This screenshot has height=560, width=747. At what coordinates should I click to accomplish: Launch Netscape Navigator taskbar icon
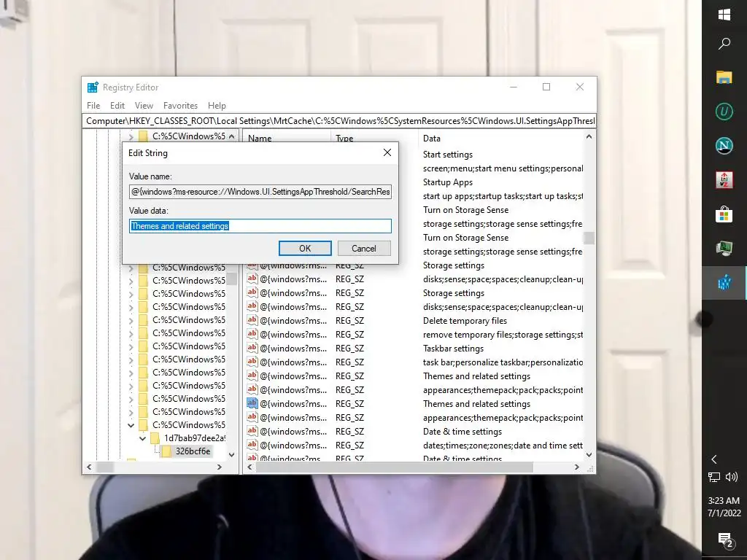point(724,146)
